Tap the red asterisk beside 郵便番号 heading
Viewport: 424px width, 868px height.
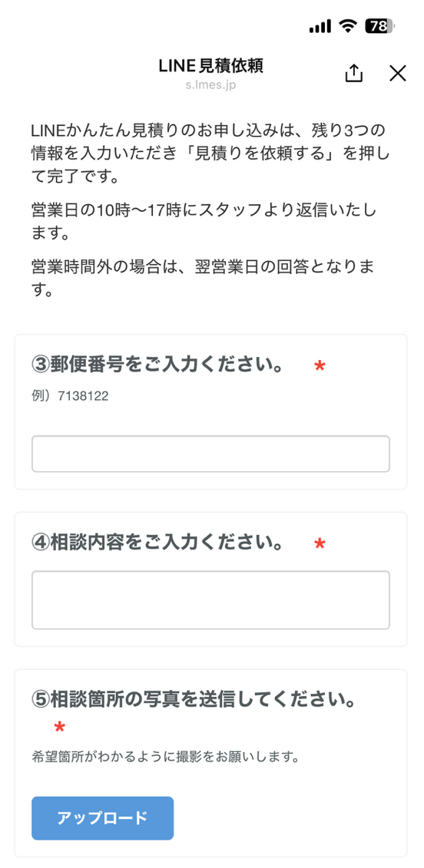point(320,366)
